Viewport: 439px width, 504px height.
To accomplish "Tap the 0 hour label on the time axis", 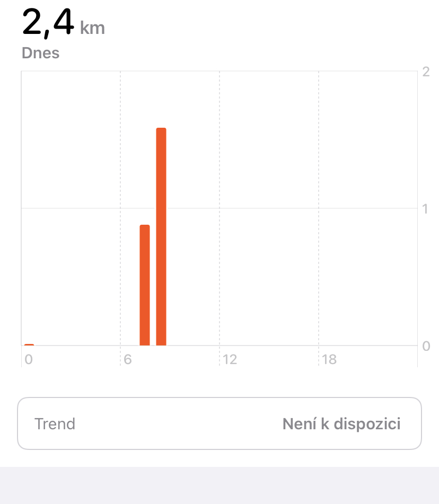I will click(x=29, y=359).
